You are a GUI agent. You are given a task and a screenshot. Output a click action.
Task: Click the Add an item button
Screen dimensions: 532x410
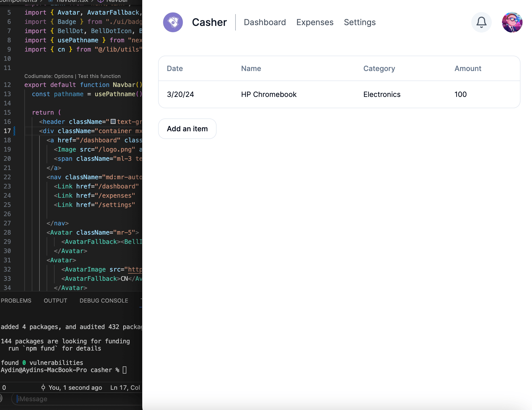point(187,128)
